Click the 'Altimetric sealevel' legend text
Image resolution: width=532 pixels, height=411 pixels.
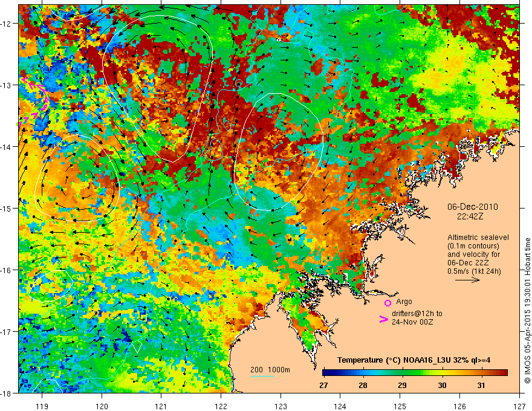pyautogui.click(x=478, y=238)
